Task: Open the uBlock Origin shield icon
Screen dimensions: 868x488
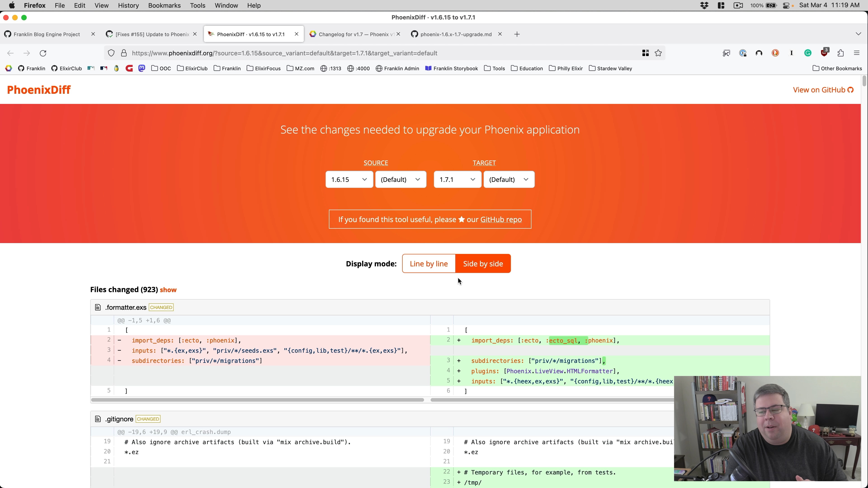Action: click(x=824, y=53)
